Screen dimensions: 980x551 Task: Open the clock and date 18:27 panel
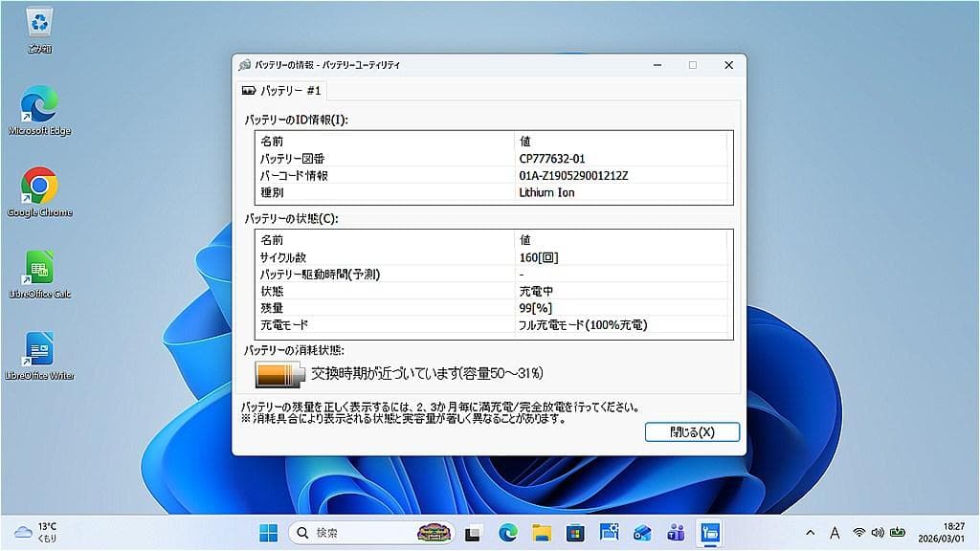point(942,533)
